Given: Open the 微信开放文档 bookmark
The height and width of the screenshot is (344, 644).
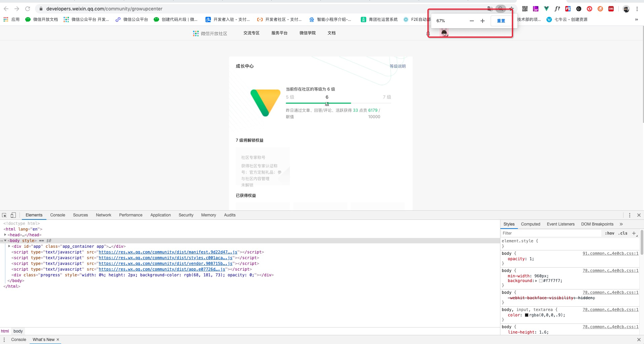Looking at the screenshot, I should coord(42,20).
